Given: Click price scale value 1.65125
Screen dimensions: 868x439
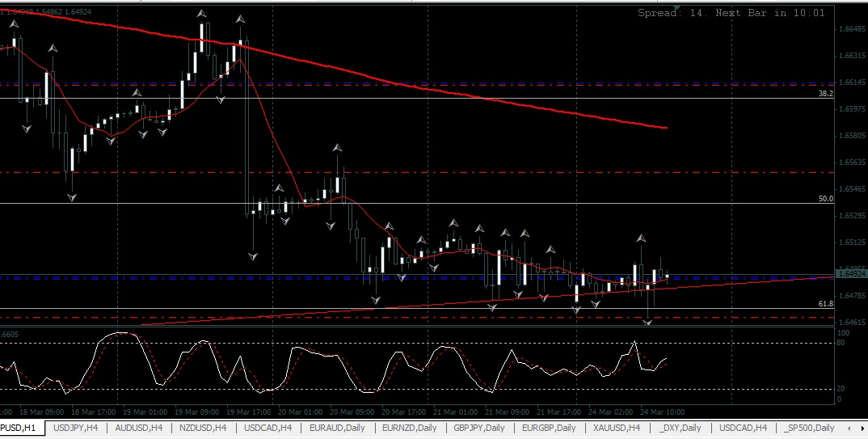Looking at the screenshot, I should (853, 242).
